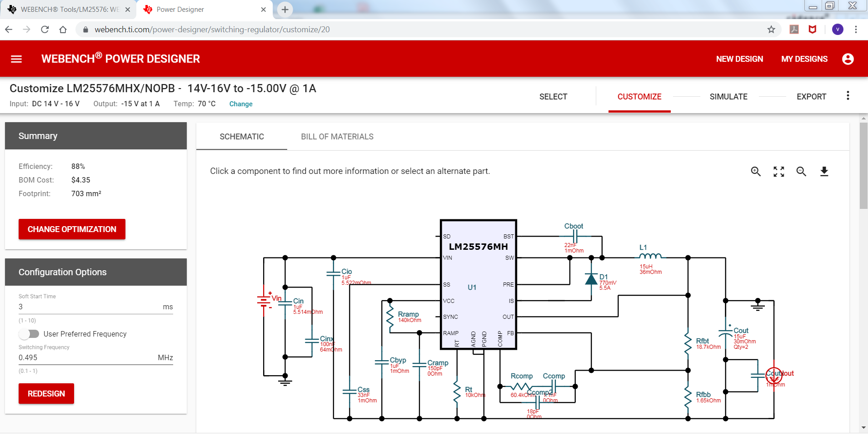Select the Rfbb resistor component
The height and width of the screenshot is (436, 868).
pos(688,397)
